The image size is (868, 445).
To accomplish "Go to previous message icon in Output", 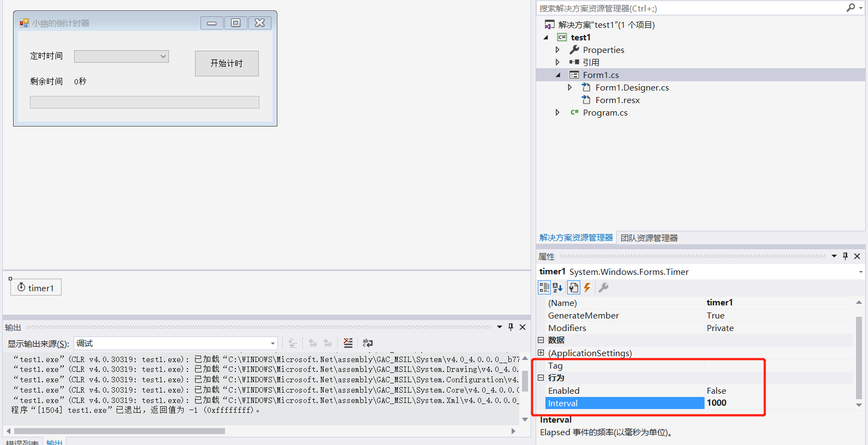I will point(313,343).
